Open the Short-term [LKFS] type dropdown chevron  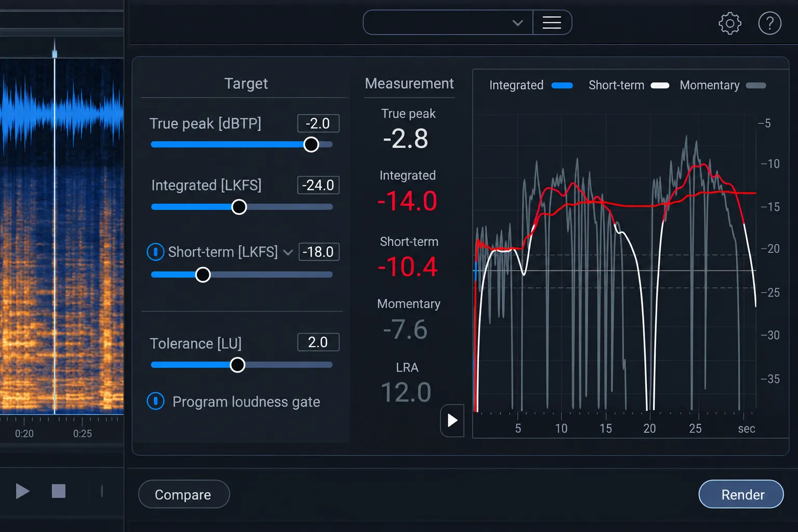tap(288, 252)
